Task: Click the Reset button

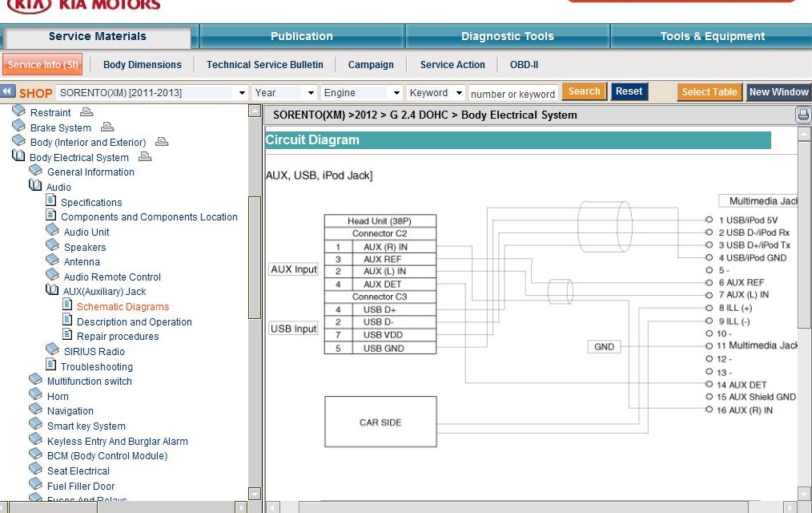Action: click(x=629, y=92)
